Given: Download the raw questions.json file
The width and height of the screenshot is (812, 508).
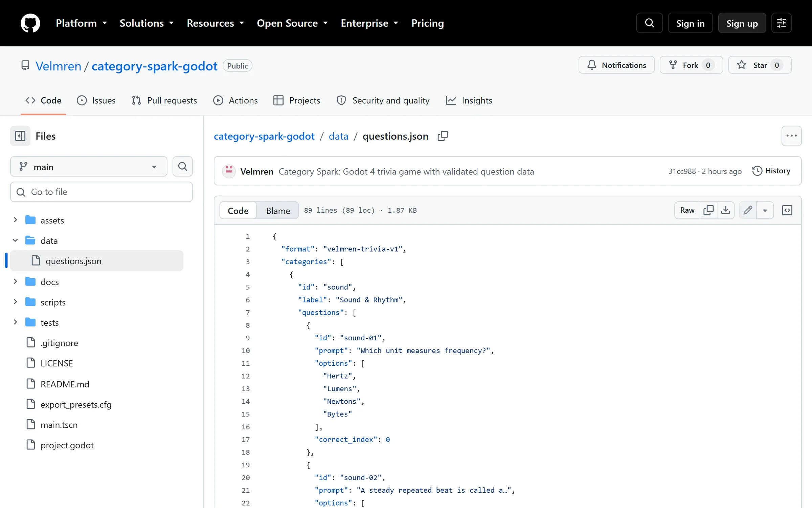Looking at the screenshot, I should coord(726,210).
